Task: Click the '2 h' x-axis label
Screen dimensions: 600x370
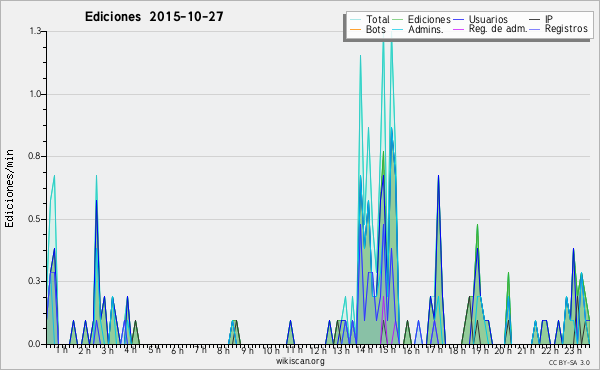Action: 84,350
